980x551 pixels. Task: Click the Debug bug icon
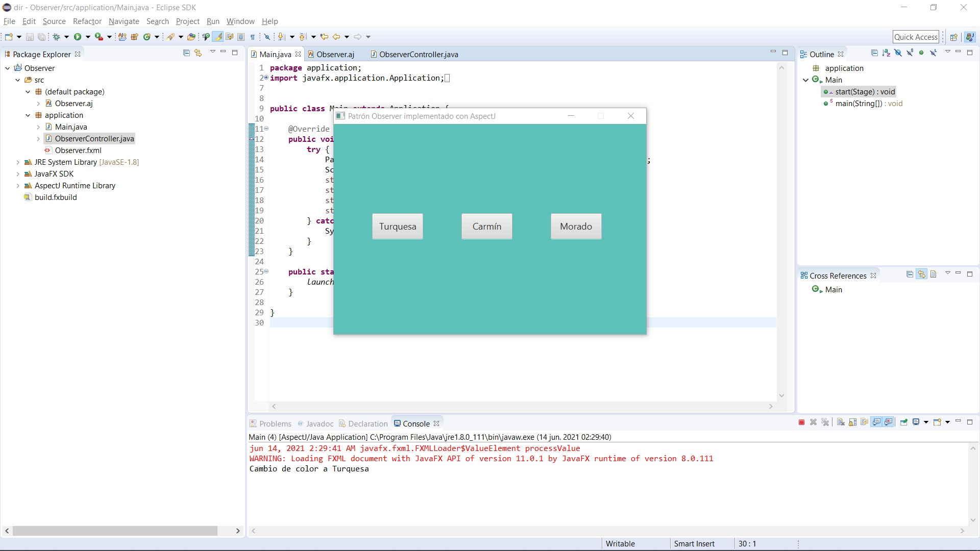point(57,37)
